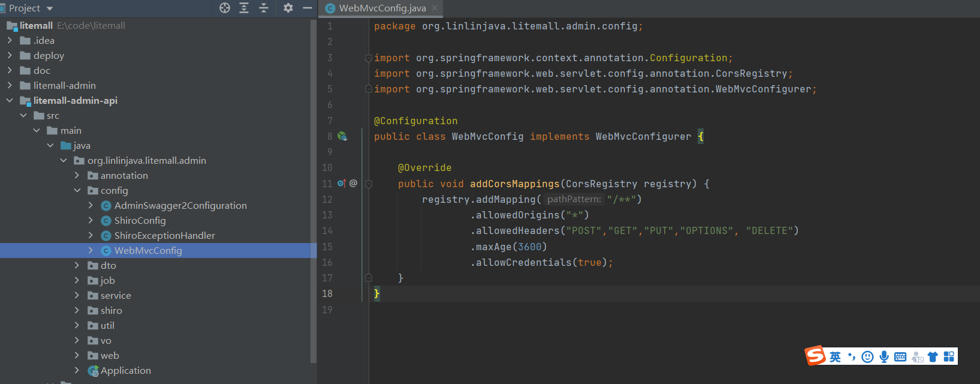Click the Spring bean gutter icon on line 8
The image size is (980, 384).
[x=342, y=137]
